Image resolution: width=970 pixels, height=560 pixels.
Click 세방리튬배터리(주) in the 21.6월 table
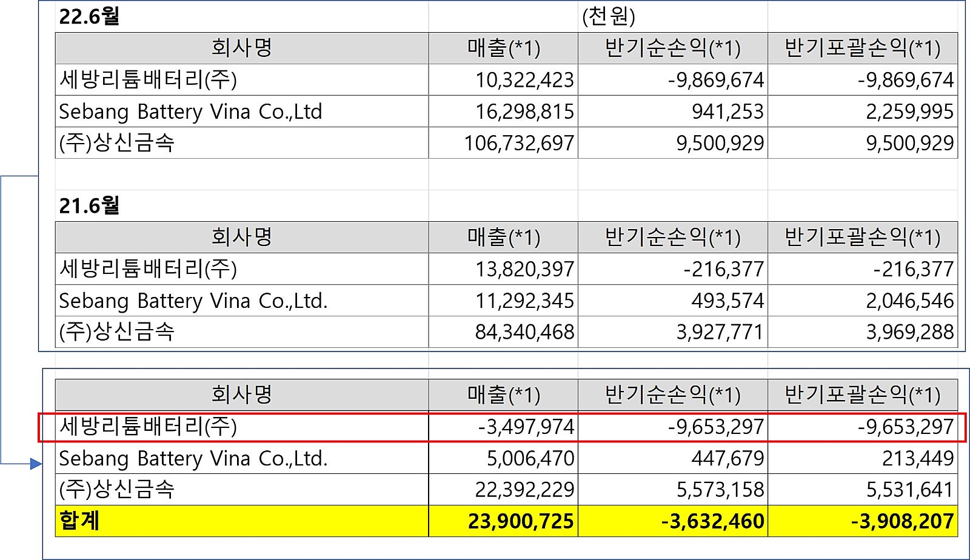[242, 269]
